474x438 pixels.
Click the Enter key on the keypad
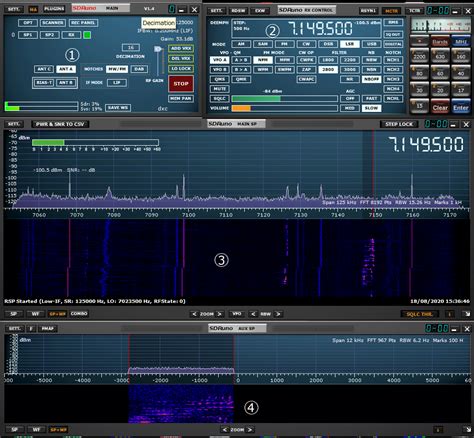coord(461,107)
